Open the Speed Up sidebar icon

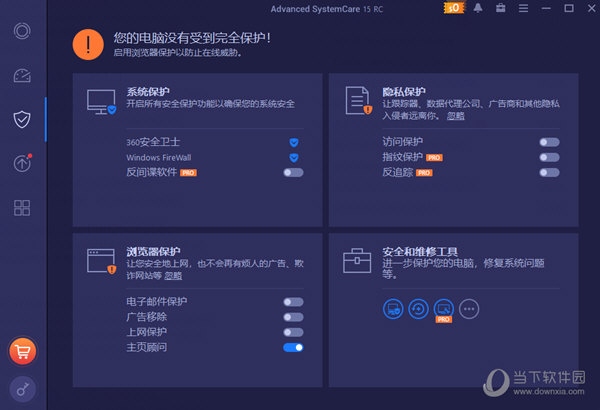click(22, 75)
